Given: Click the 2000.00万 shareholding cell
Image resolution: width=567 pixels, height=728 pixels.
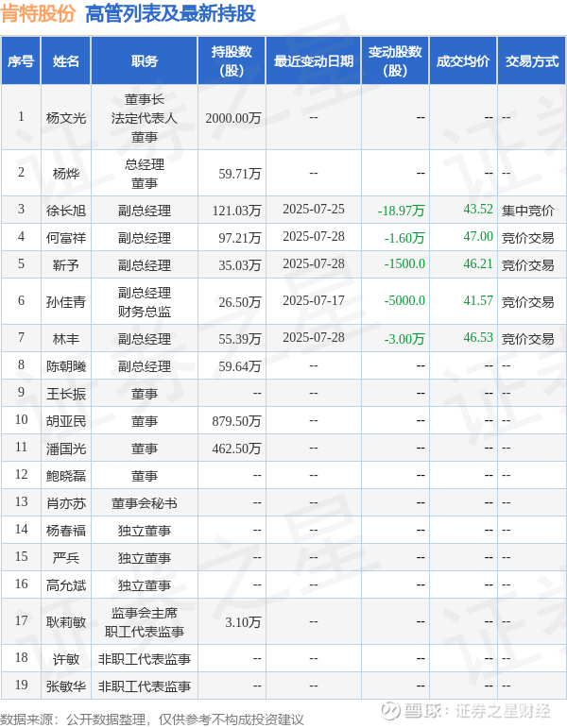Looking at the screenshot, I should [233, 118].
